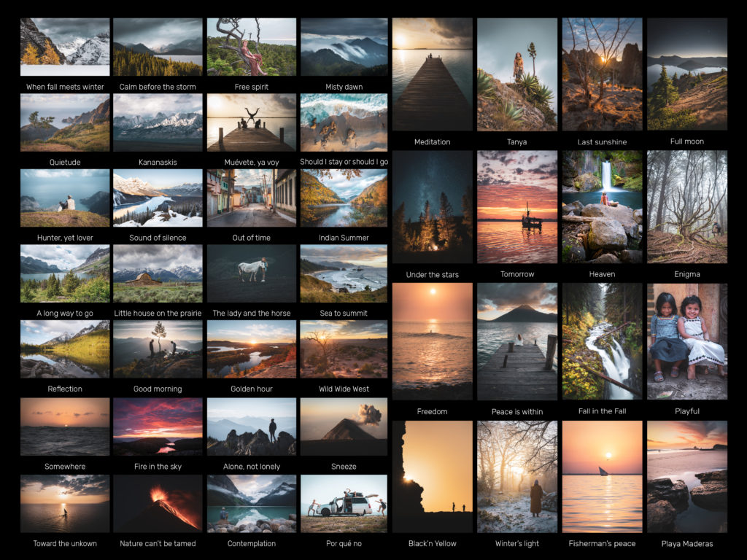Open the 'Por qué no' van photo
Image resolution: width=747 pixels, height=560 pixels.
pos(344,504)
